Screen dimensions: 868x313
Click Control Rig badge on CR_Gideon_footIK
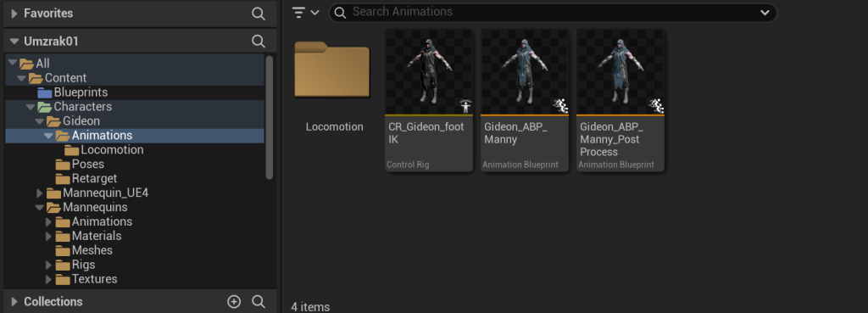point(465,106)
